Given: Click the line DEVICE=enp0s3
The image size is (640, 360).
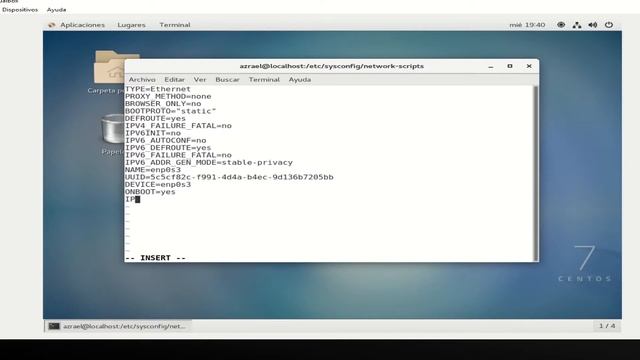Looking at the screenshot, I should tap(158, 184).
